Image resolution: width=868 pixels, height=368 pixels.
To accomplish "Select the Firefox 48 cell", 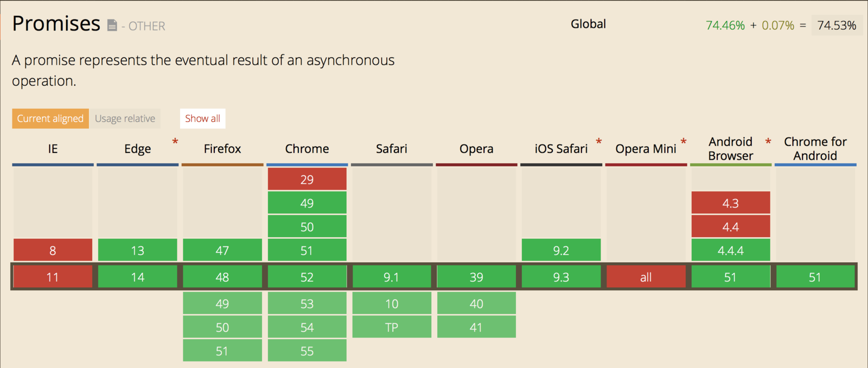I will point(222,277).
